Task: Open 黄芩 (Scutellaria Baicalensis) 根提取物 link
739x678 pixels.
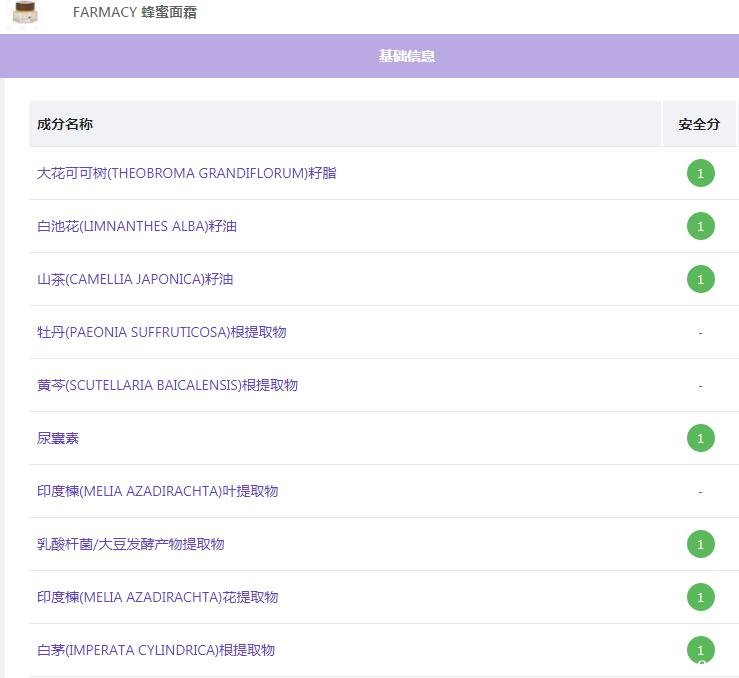Action: coord(167,385)
